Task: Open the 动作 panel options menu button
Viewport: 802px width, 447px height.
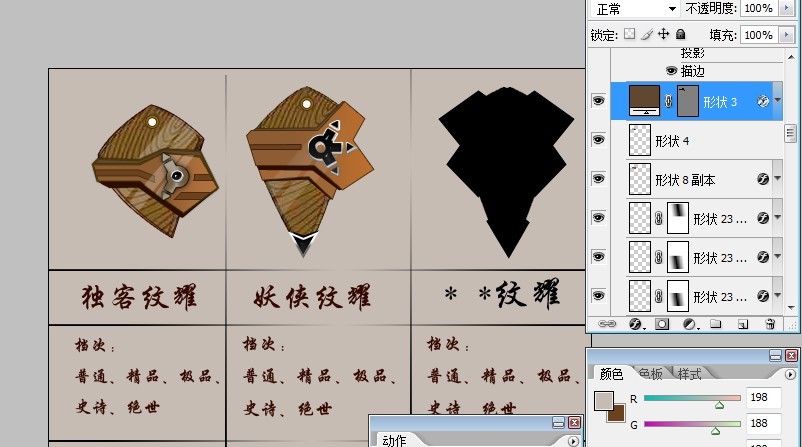Action: click(x=573, y=441)
